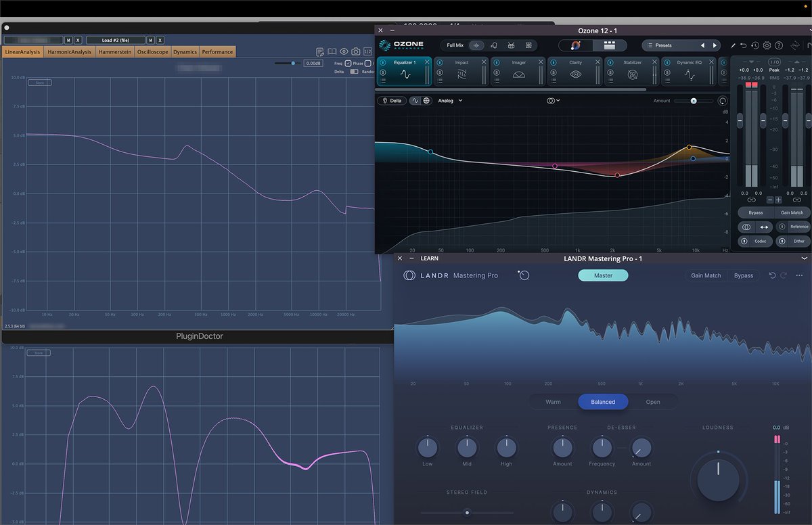Select the vocal head target icon in Ozone
Image resolution: width=812 pixels, height=525 pixels.
pos(494,45)
